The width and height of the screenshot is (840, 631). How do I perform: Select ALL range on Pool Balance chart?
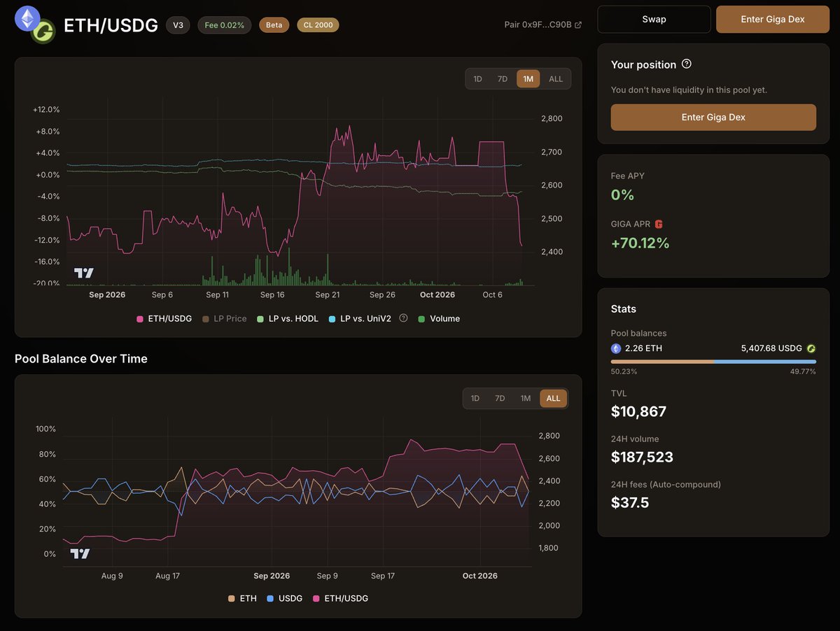coord(554,398)
